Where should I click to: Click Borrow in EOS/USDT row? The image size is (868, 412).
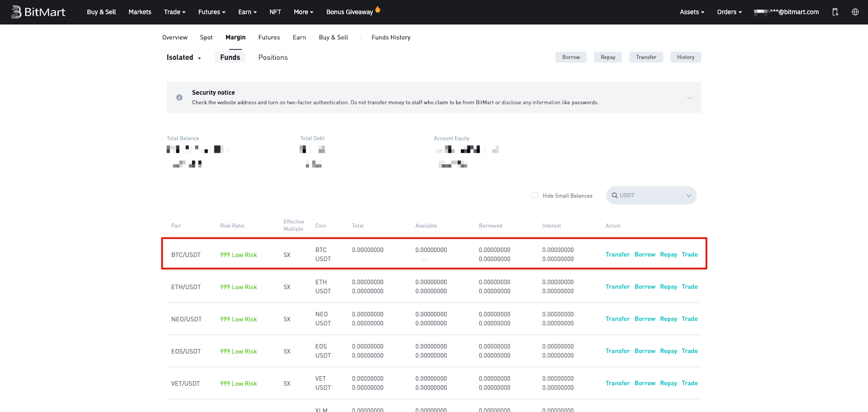[x=645, y=351]
